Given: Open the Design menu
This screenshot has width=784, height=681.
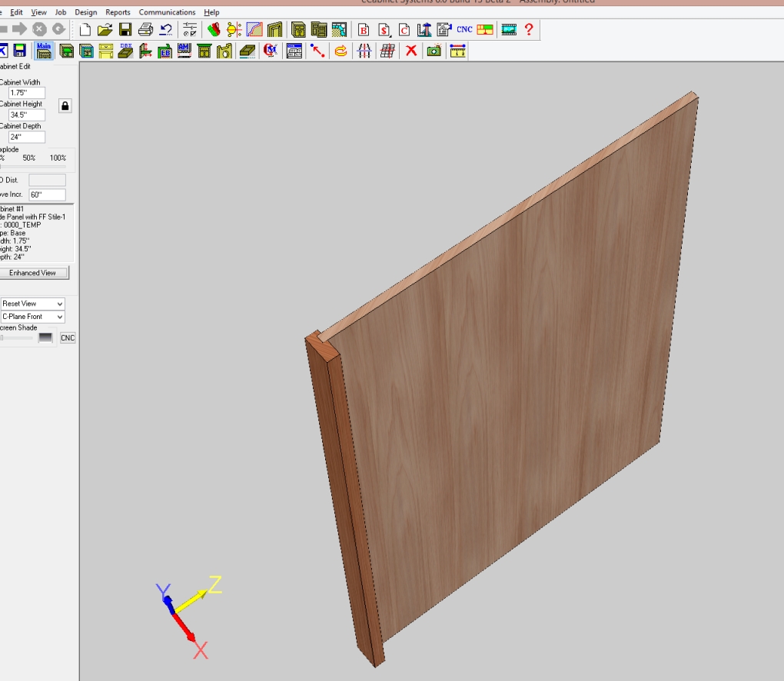Looking at the screenshot, I should click(x=86, y=12).
